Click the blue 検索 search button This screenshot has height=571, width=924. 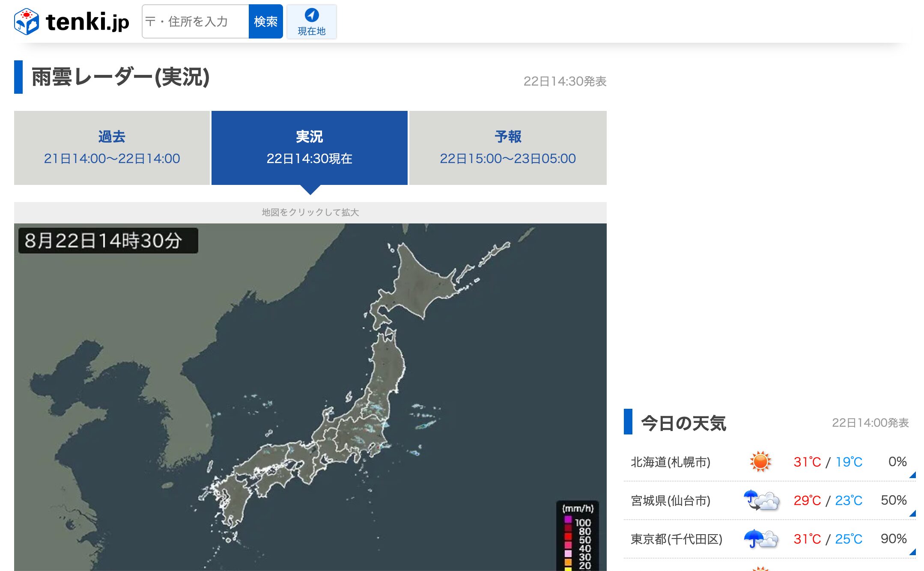[x=265, y=21]
